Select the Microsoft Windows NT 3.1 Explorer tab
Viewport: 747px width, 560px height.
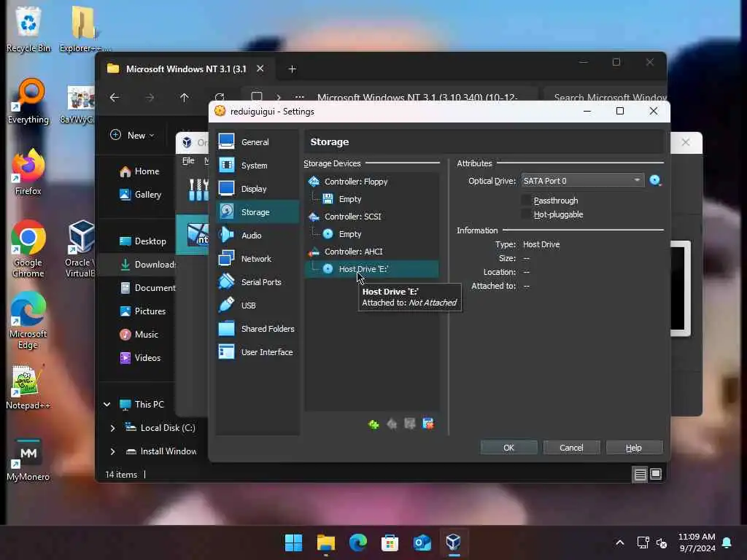point(186,69)
